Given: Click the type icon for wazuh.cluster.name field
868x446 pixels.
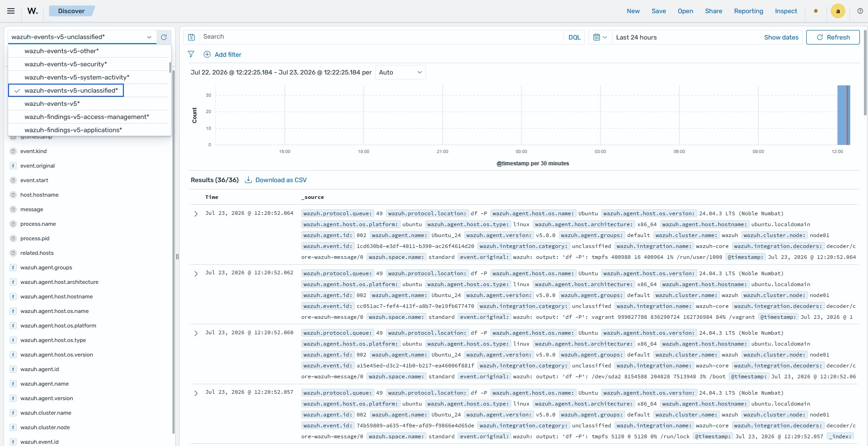Looking at the screenshot, I should (13, 413).
